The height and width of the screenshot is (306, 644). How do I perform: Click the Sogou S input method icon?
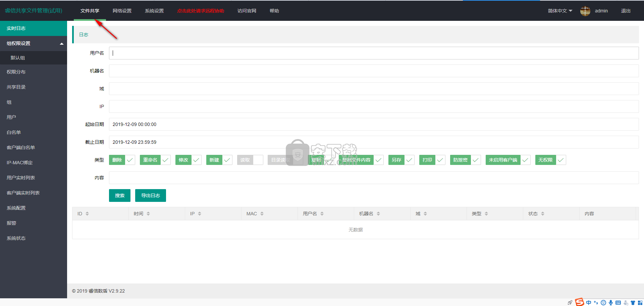pos(580,302)
